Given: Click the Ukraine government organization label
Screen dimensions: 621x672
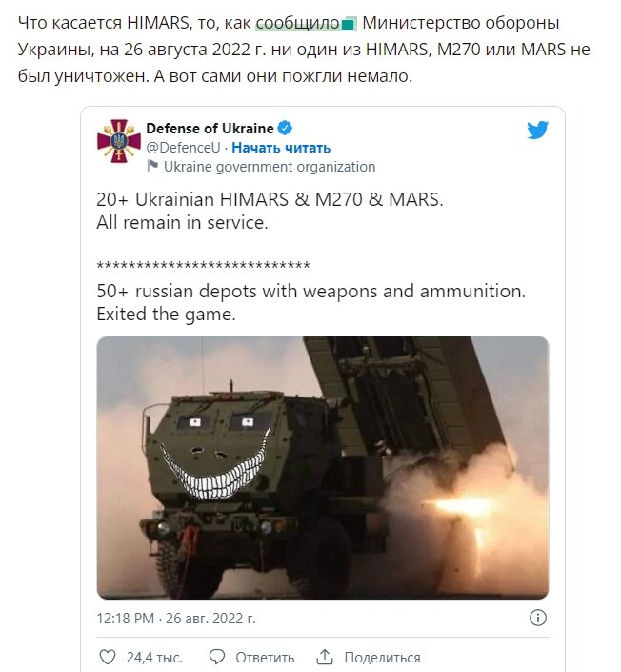Looking at the screenshot, I should point(270,166).
